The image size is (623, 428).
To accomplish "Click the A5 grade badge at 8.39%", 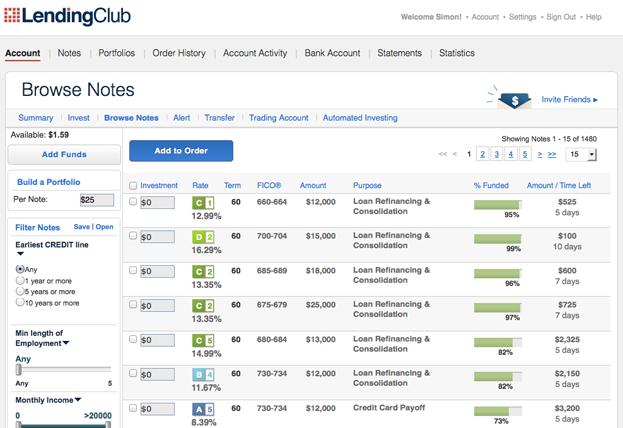I will coord(203,409).
